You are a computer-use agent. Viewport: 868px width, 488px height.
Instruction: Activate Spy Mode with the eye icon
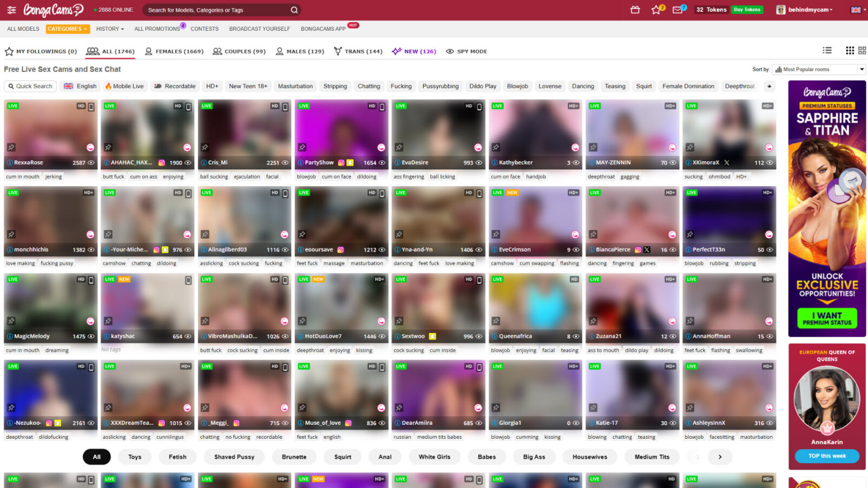coord(466,51)
